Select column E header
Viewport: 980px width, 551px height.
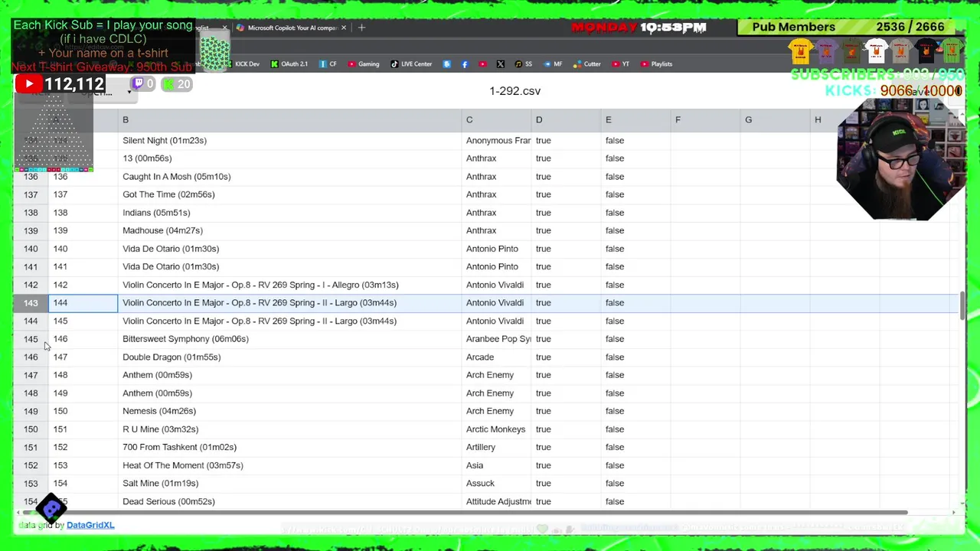click(x=635, y=120)
